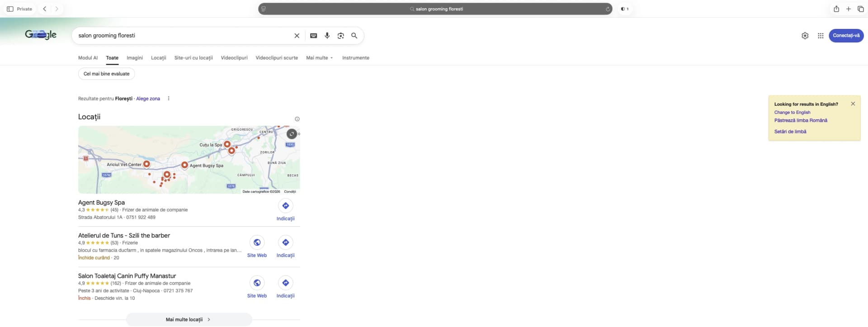Get directions icon for Atelierul de Tuns

point(285,243)
